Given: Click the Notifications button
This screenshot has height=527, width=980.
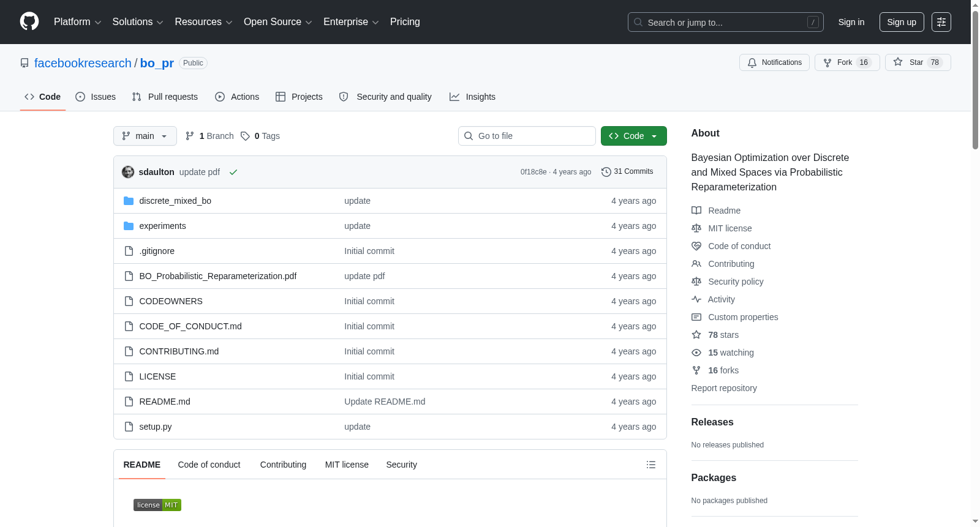Looking at the screenshot, I should coord(775,62).
